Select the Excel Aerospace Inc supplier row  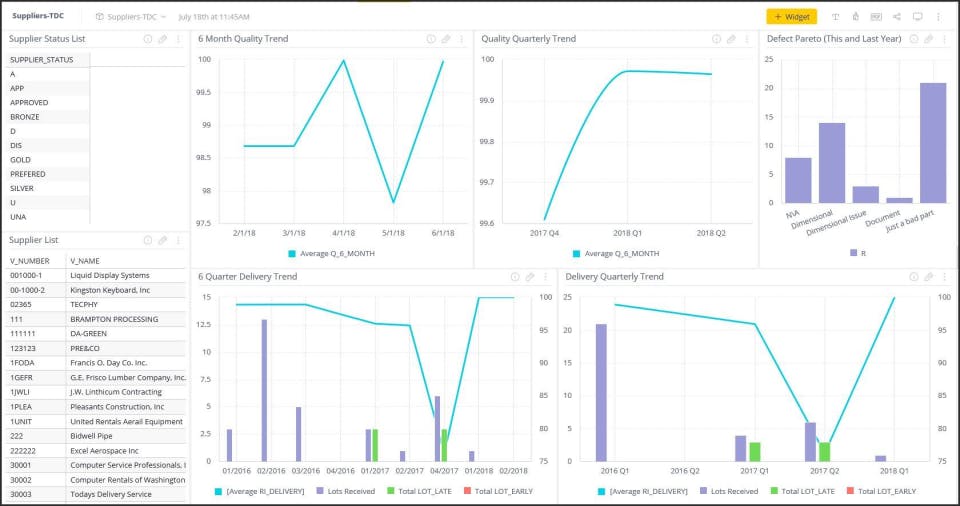tap(96, 451)
